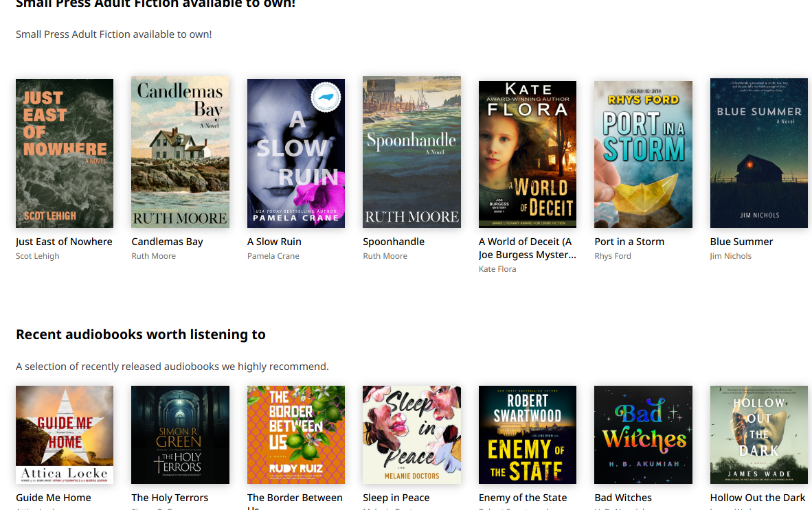Open author link Scot Lehigh
Screen dimensions: 812x510
38,256
